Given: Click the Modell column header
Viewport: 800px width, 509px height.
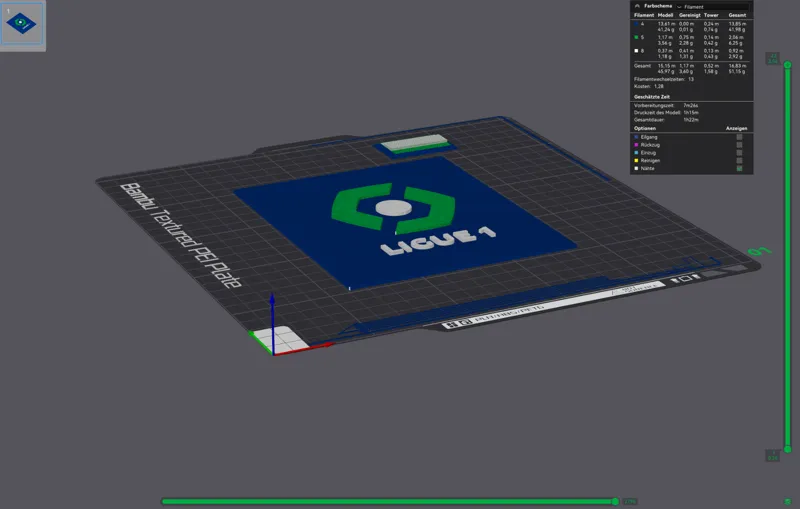Looking at the screenshot, I should coord(665,15).
